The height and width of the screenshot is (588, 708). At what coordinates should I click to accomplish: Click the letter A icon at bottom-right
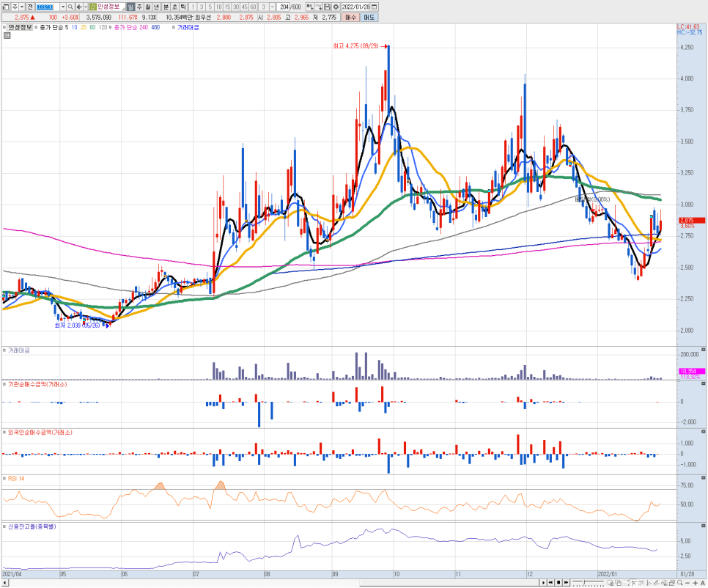[x=703, y=583]
